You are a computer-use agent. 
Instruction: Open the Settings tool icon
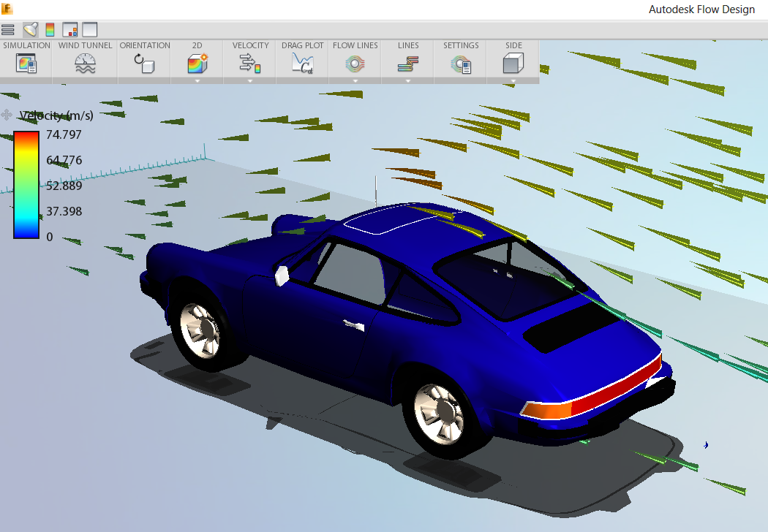pyautogui.click(x=460, y=64)
